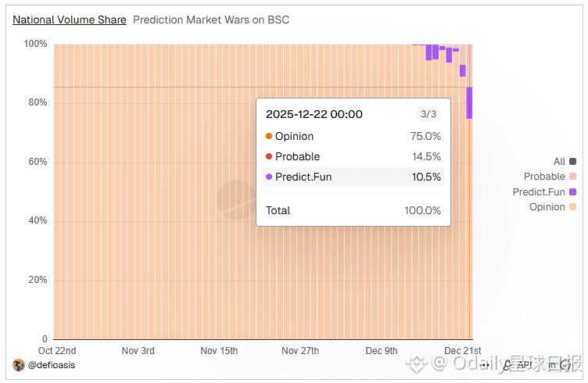Image resolution: width=588 pixels, height=383 pixels.
Task: Click the orange Opinion dot in tooltip
Action: [x=269, y=137]
